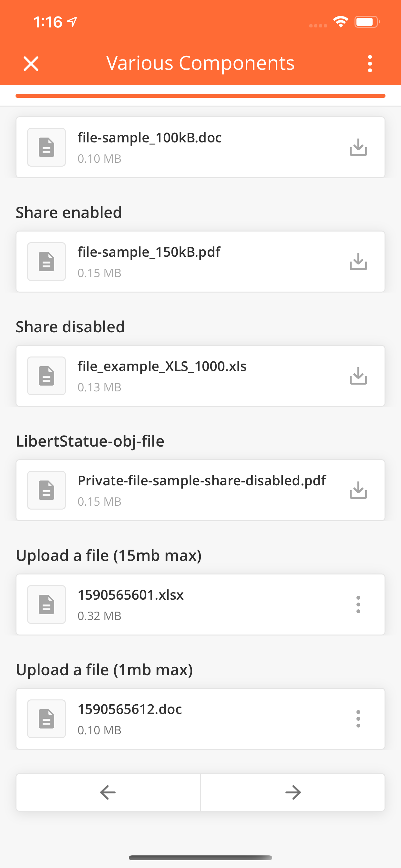
Task: Close the Various Components form
Action: [31, 63]
